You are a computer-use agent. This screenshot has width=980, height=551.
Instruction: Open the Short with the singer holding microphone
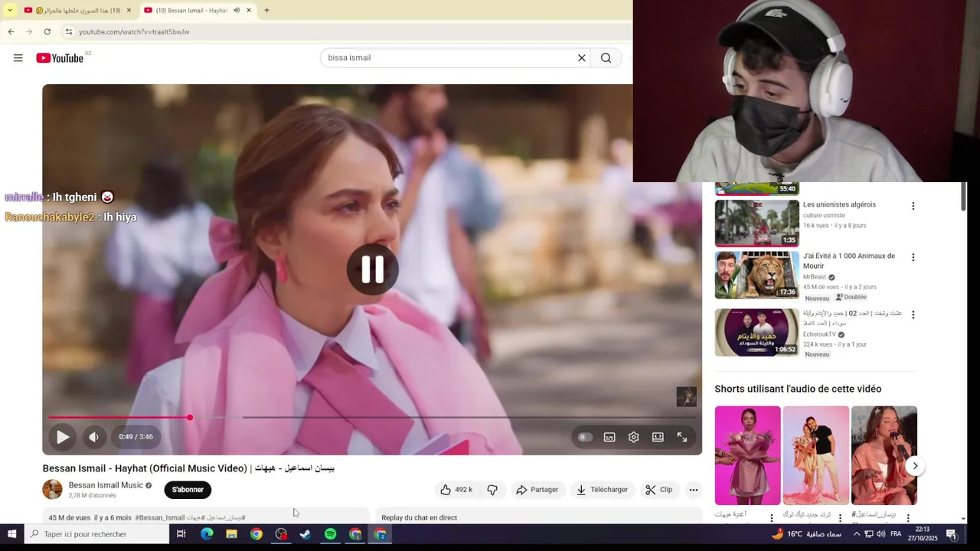point(884,455)
